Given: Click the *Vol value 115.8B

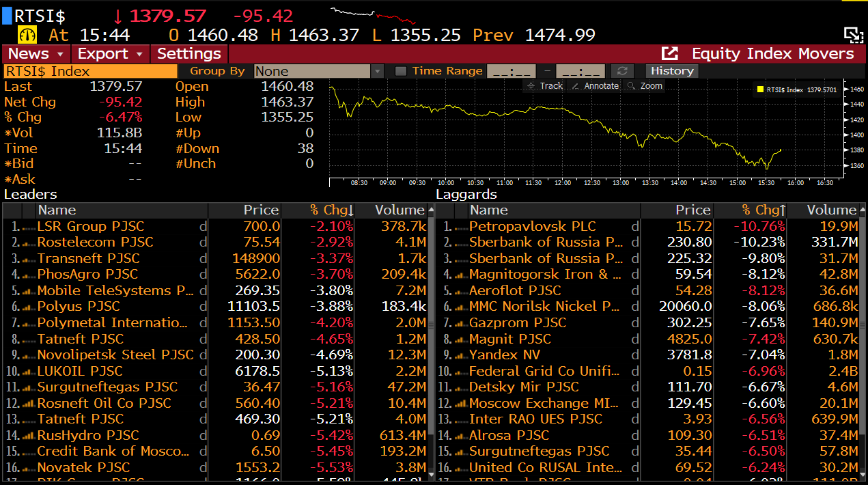Looking at the screenshot, I should click(x=120, y=133).
